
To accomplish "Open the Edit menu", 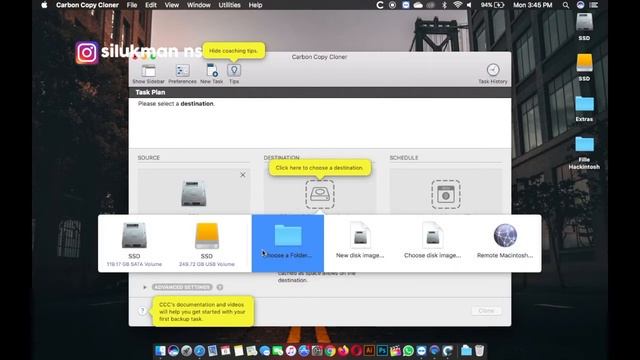I will (151, 5).
